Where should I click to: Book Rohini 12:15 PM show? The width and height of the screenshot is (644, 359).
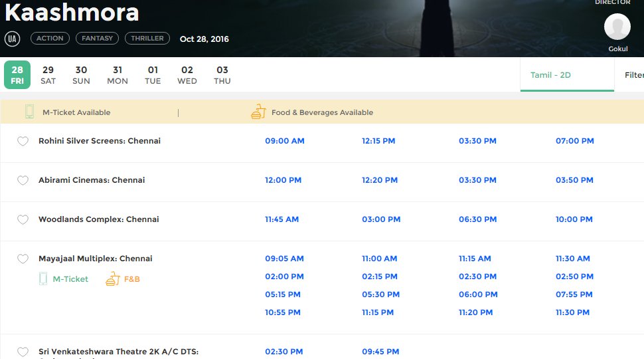[x=378, y=141]
